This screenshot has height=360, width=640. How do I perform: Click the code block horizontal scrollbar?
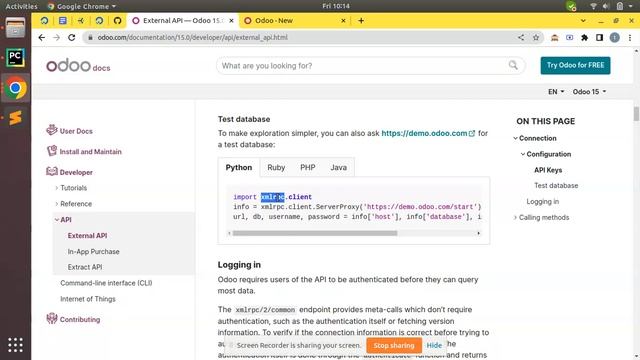[315, 233]
